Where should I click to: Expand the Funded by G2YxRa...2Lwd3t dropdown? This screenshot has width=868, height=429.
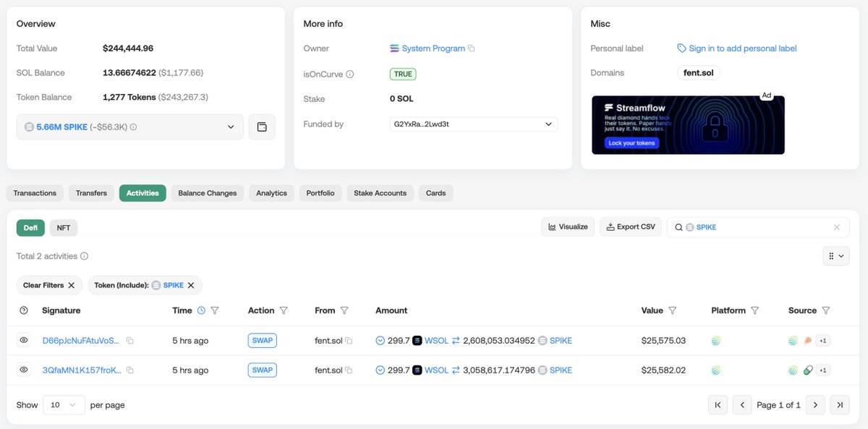(548, 124)
